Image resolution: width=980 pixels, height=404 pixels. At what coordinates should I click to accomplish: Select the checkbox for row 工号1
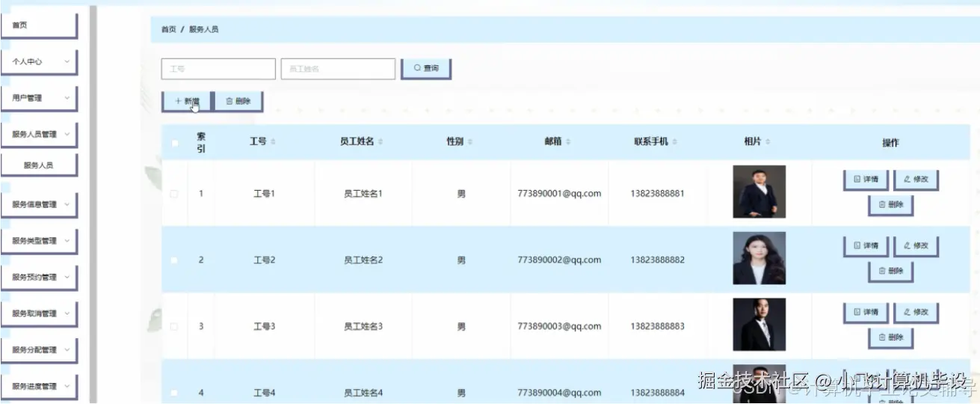pos(174,194)
